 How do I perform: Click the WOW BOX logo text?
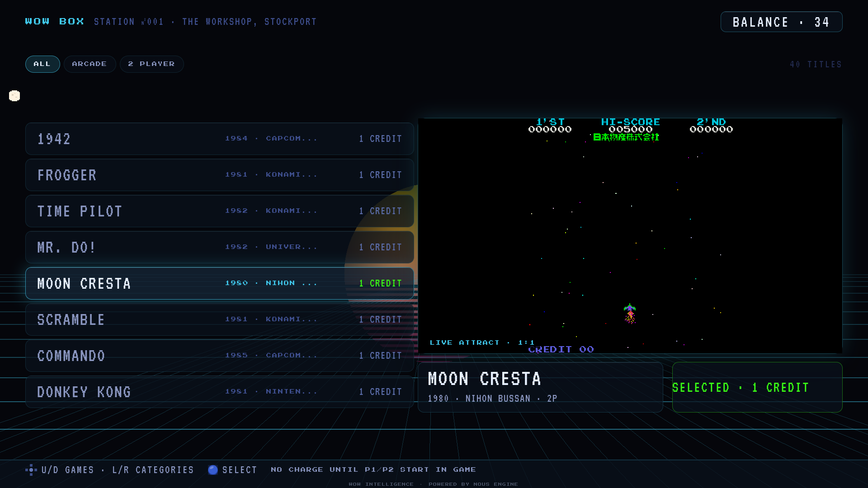tap(55, 22)
